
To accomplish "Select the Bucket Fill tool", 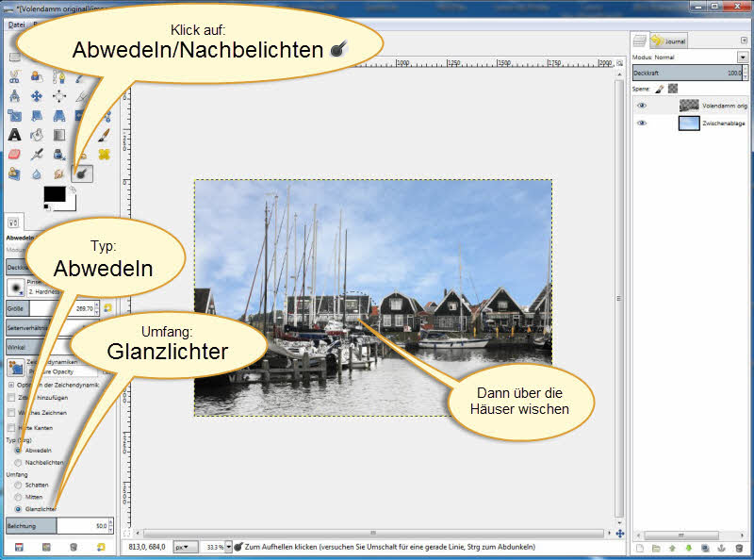I will pos(37,135).
